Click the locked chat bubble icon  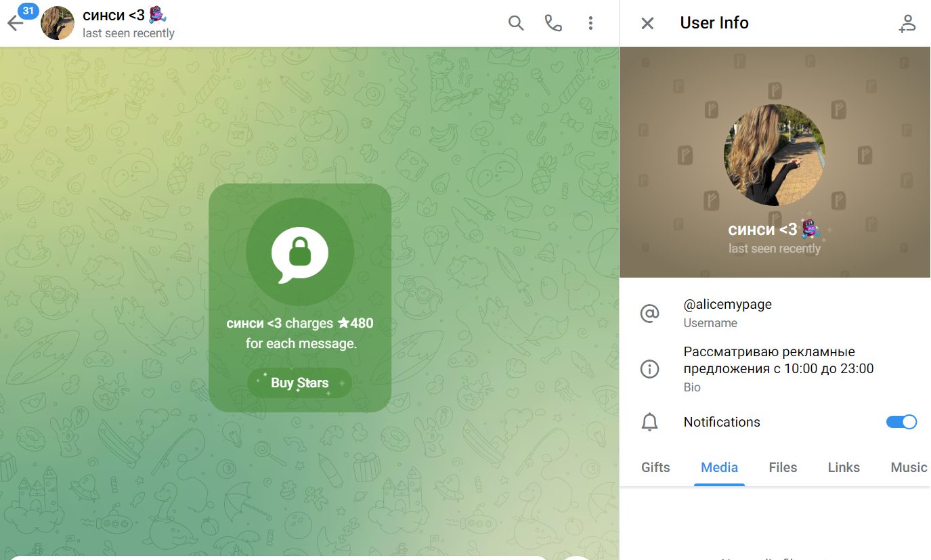[x=300, y=253]
